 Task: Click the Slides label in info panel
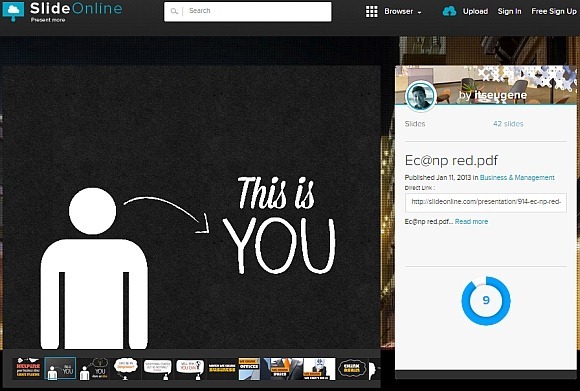tap(415, 124)
